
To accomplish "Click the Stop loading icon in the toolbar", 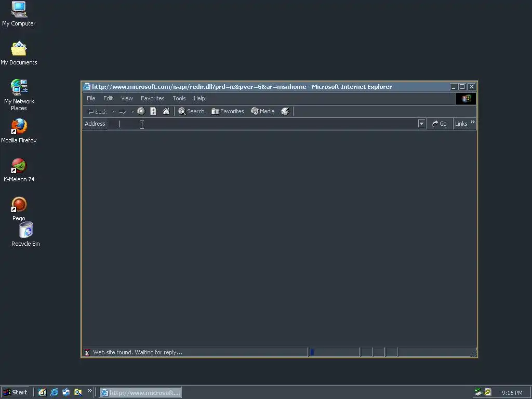I will pyautogui.click(x=141, y=111).
